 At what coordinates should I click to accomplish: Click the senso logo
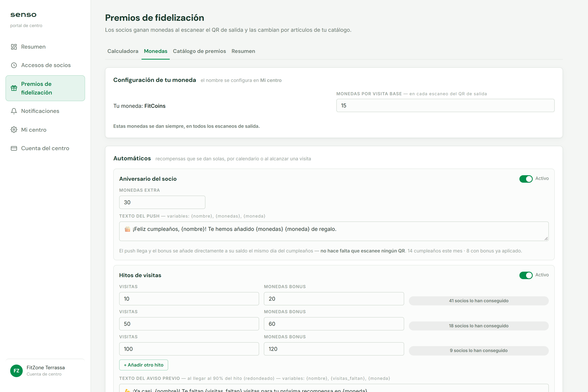pos(23,15)
